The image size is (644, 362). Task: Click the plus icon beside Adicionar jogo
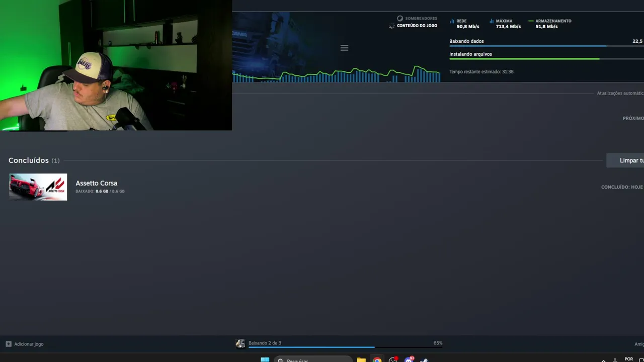point(9,344)
